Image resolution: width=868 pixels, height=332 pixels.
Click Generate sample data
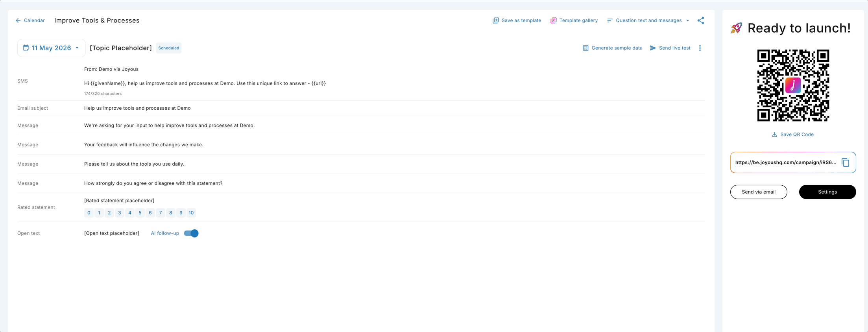[612, 48]
